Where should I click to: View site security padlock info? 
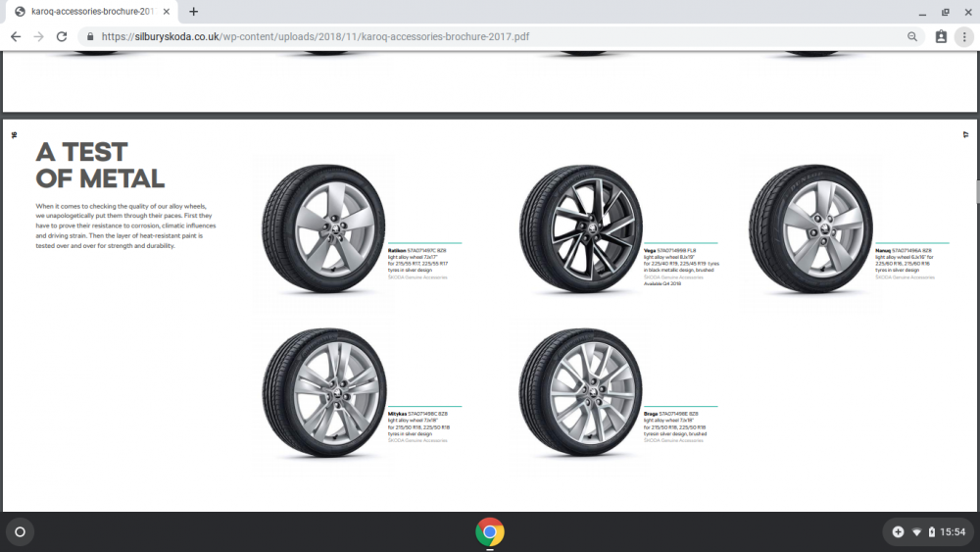pyautogui.click(x=90, y=37)
